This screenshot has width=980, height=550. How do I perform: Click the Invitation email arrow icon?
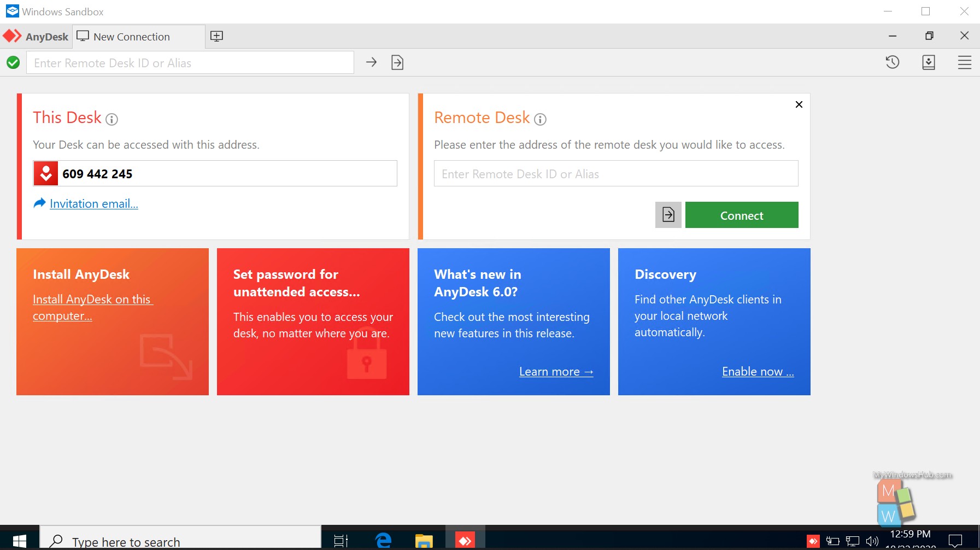pyautogui.click(x=39, y=203)
